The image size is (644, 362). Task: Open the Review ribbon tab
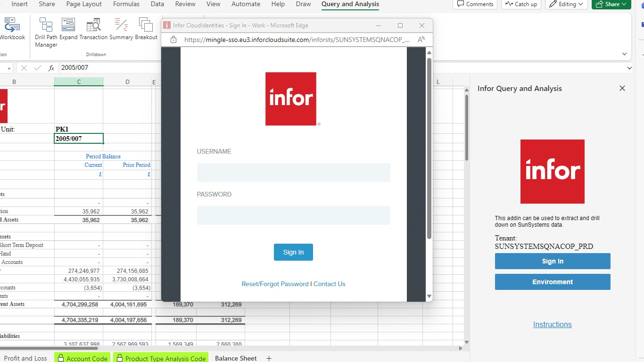[185, 4]
